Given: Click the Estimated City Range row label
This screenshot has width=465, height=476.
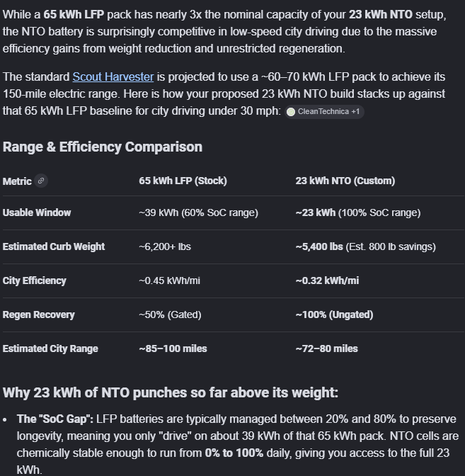Looking at the screenshot, I should (x=50, y=348).
